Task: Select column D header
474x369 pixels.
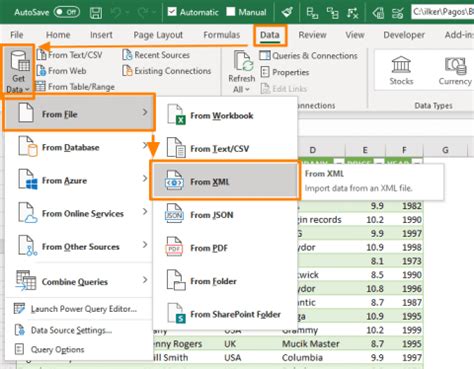Action: click(313, 150)
